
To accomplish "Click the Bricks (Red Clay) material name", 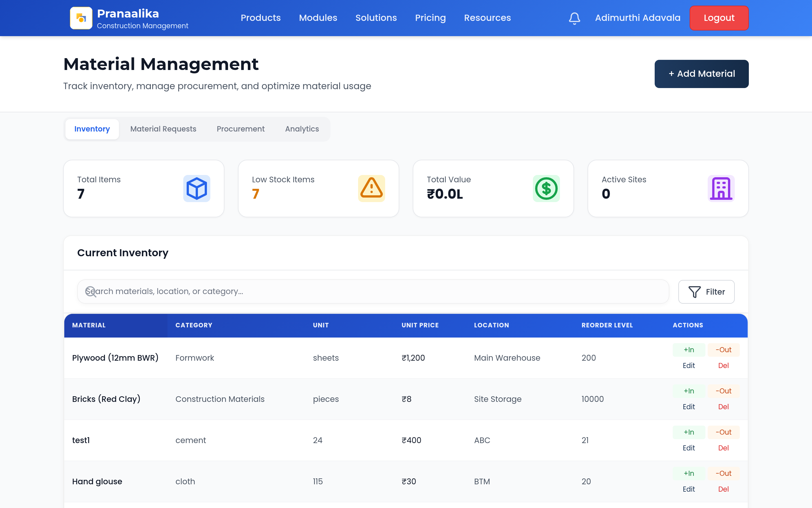I will [106, 399].
